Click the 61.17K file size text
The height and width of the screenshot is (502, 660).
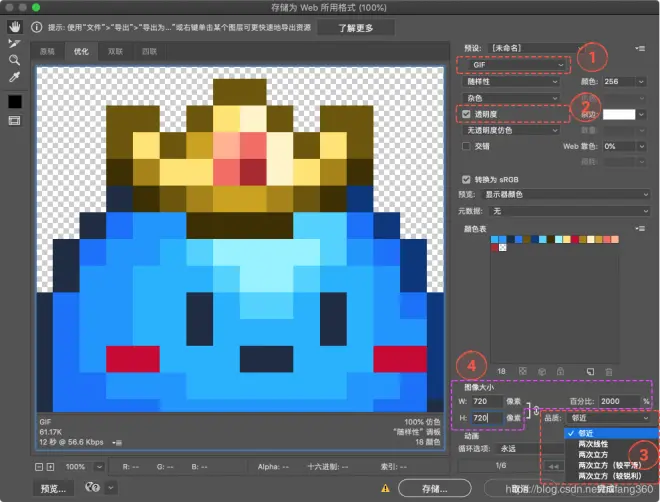point(51,432)
